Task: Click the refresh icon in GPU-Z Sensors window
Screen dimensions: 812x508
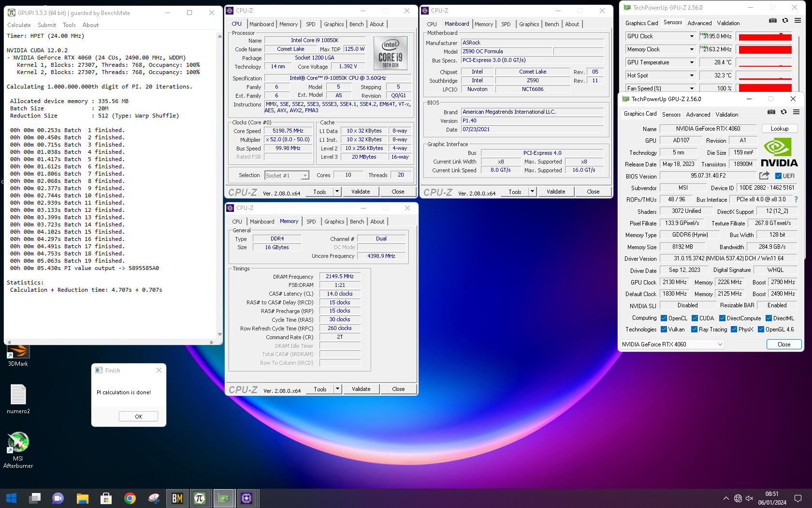Action: pyautogui.click(x=785, y=20)
